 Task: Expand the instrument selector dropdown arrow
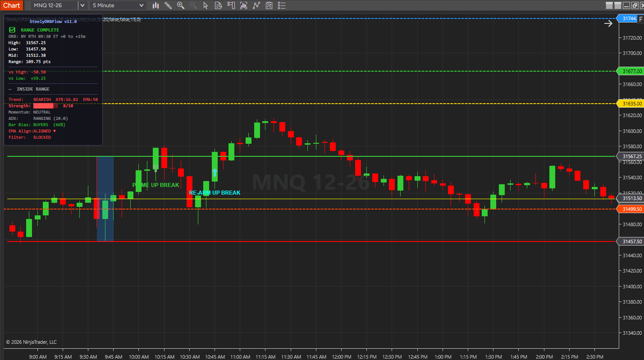pos(82,5)
